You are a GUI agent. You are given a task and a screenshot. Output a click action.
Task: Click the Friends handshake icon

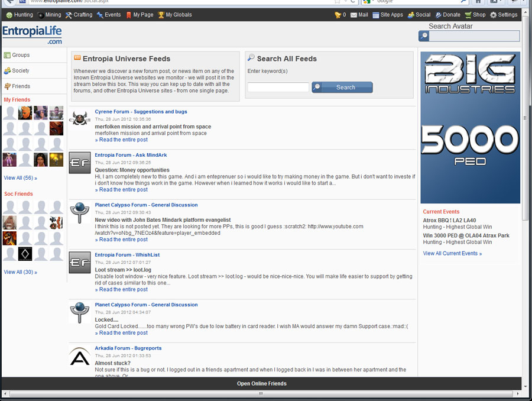click(7, 86)
